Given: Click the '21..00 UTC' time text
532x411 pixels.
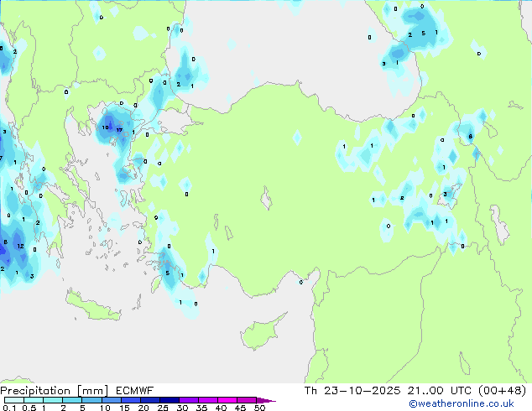Looking at the screenshot, I should [440, 391].
